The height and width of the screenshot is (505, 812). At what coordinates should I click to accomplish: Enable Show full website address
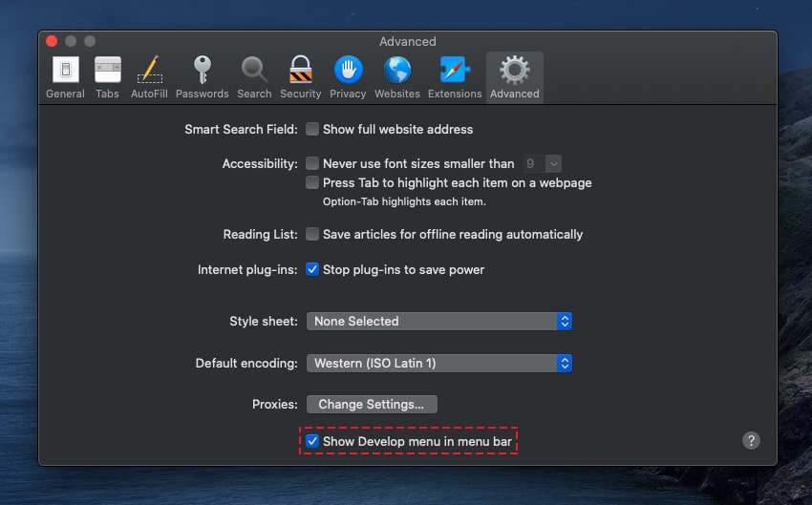(312, 129)
